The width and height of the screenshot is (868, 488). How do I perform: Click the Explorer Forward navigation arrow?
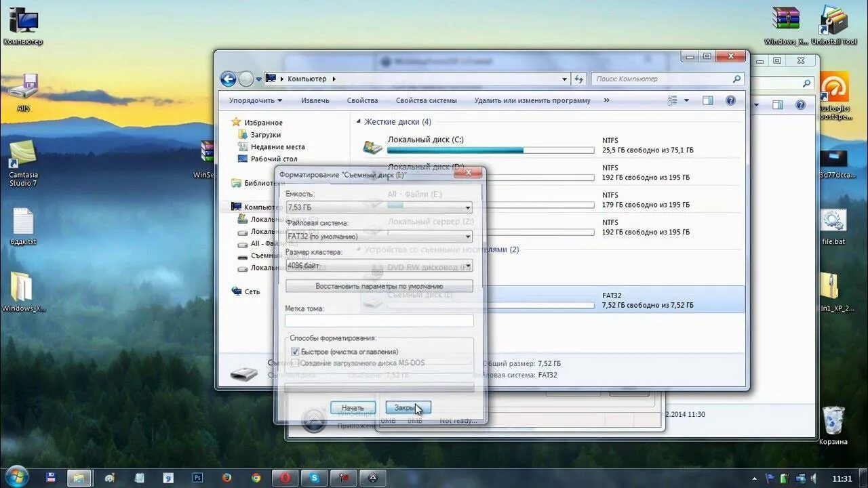(245, 79)
